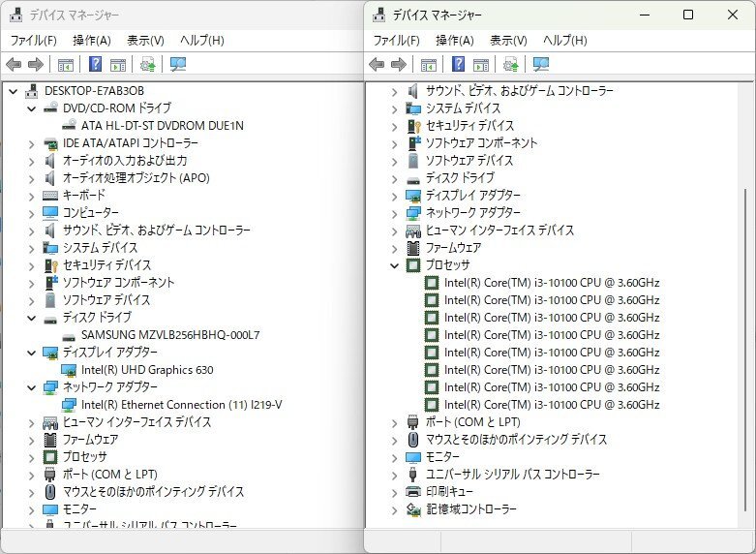Image resolution: width=756 pixels, height=554 pixels.
Task: Click display icon beside Intel(R) UHD Graphics 630
Action: (69, 370)
